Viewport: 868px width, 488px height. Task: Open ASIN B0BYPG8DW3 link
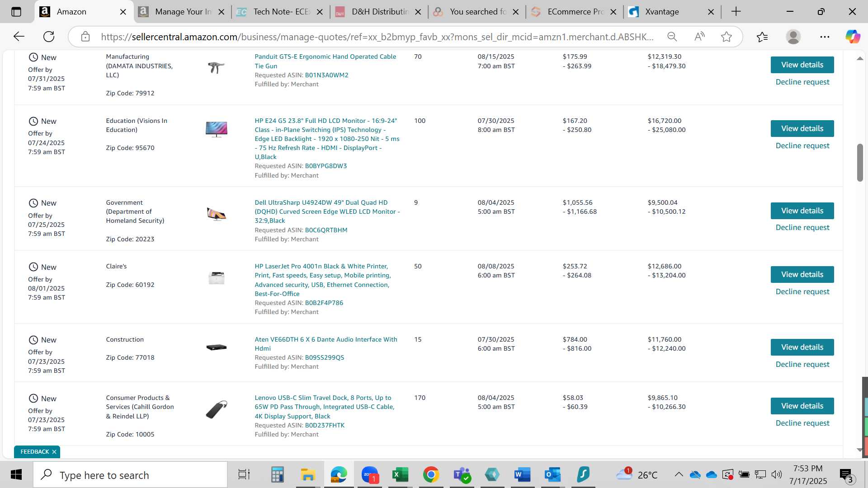pos(326,166)
